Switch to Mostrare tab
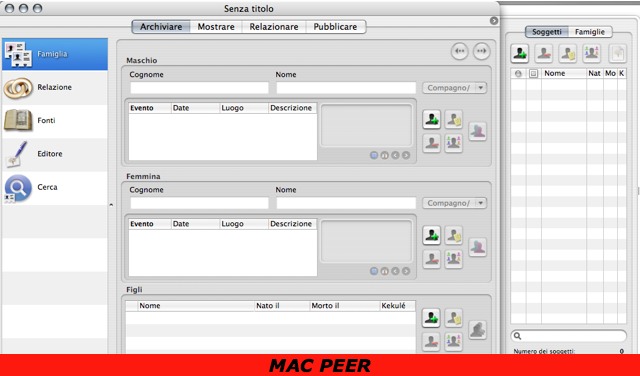Image resolution: width=640 pixels, height=376 pixels. 216,27
